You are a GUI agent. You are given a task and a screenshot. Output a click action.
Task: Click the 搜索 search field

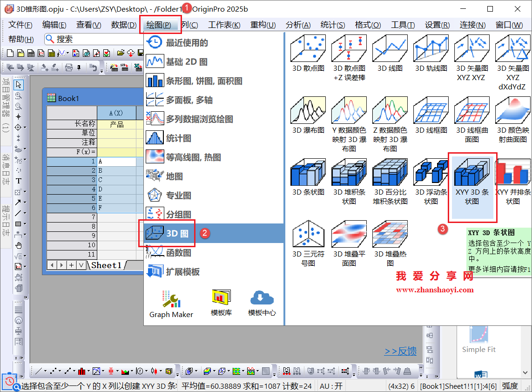93,40
